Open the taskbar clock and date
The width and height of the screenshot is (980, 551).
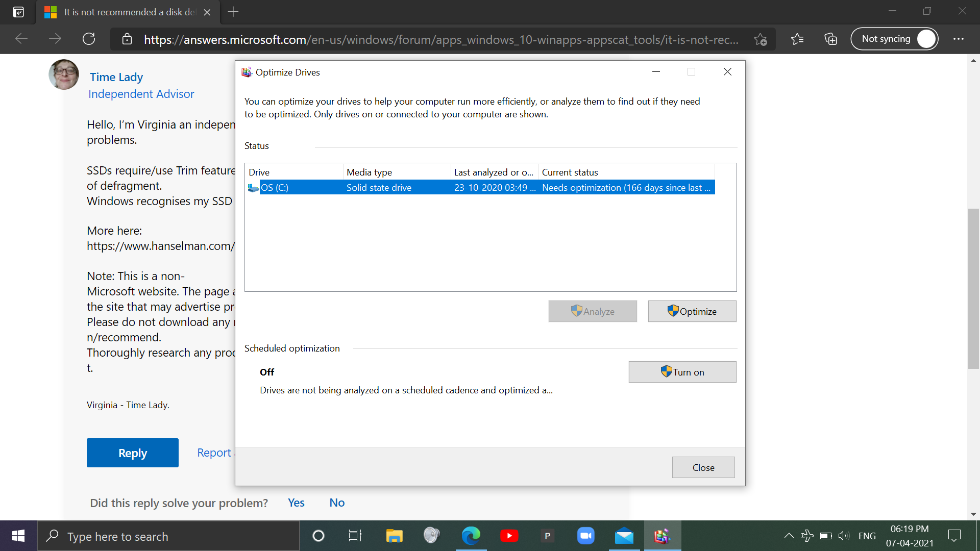coord(910,536)
